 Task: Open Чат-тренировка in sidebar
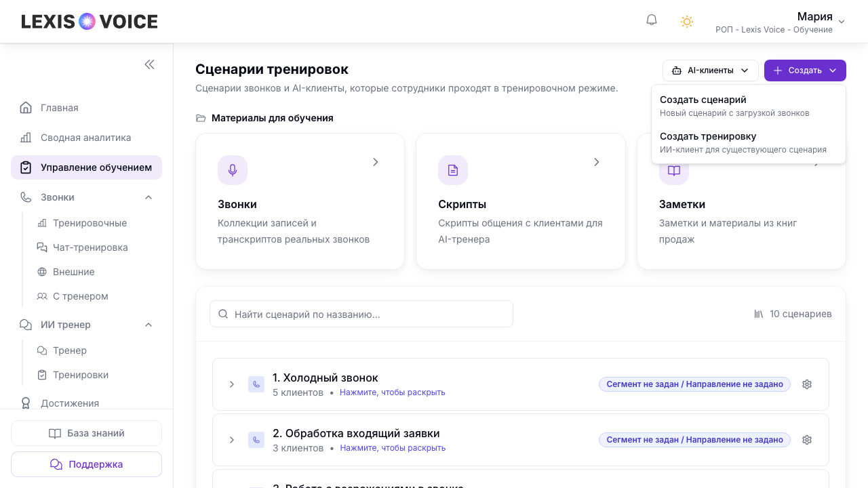90,247
